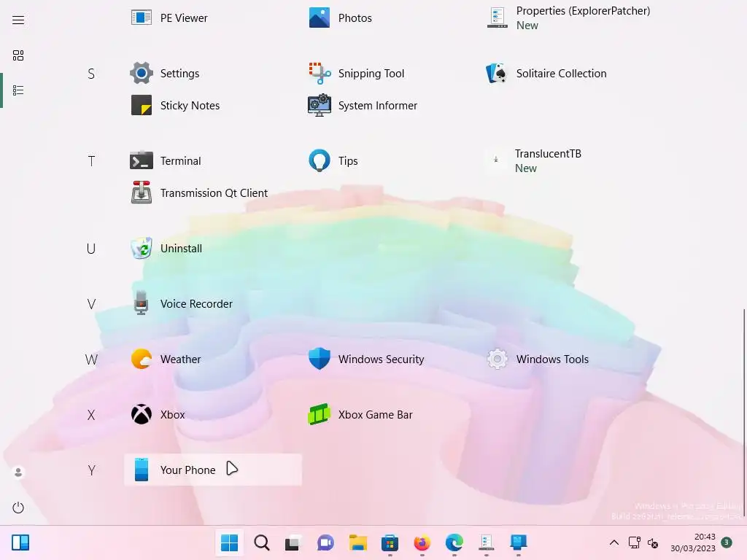Image resolution: width=747 pixels, height=560 pixels.
Task: Launch the Xbox app
Action: pos(213,415)
